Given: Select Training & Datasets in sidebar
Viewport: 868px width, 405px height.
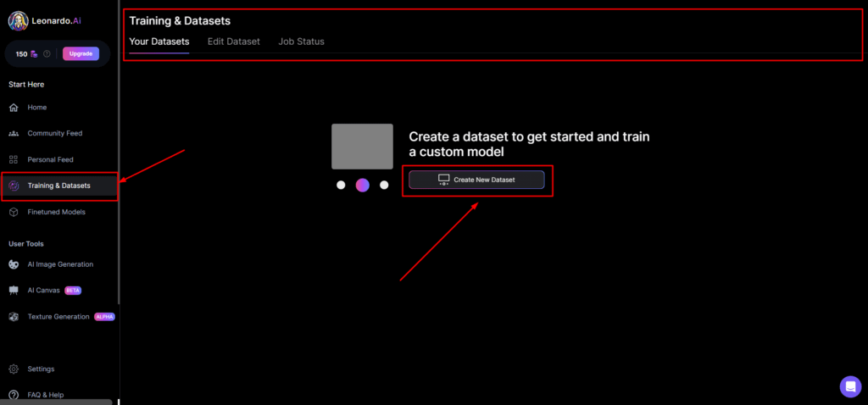Looking at the screenshot, I should click(58, 186).
